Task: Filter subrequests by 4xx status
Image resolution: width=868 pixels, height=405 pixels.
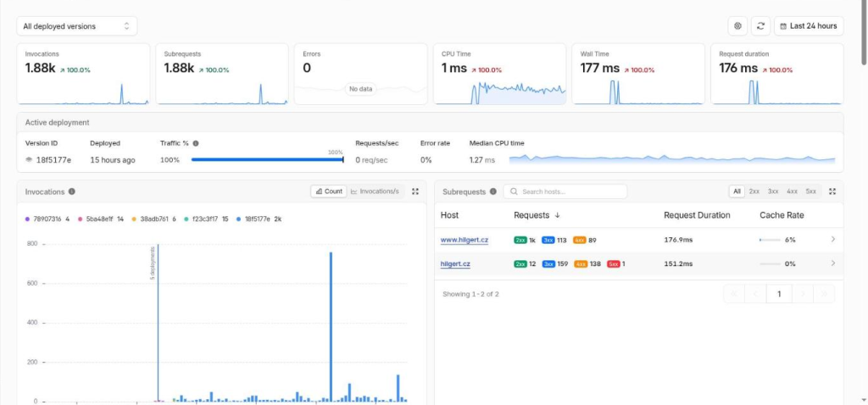Action: click(x=792, y=191)
